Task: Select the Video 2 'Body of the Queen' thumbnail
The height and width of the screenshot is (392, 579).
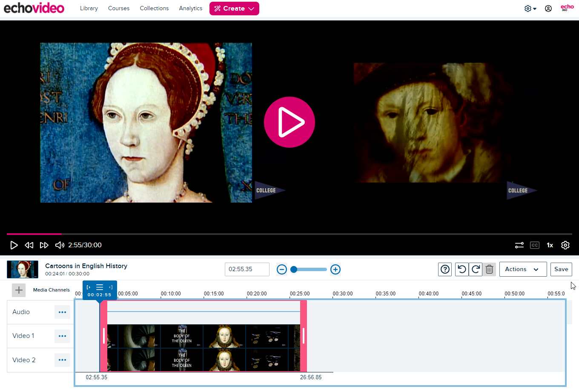Action: [x=182, y=360]
